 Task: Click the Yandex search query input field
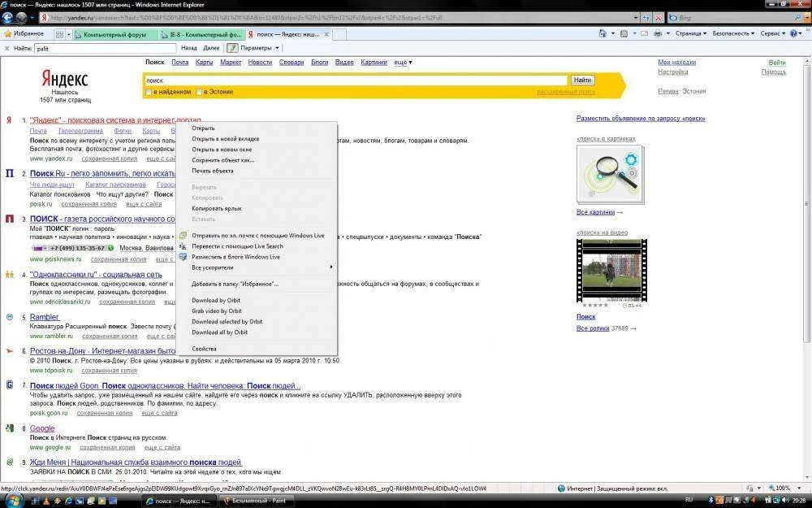[x=356, y=80]
